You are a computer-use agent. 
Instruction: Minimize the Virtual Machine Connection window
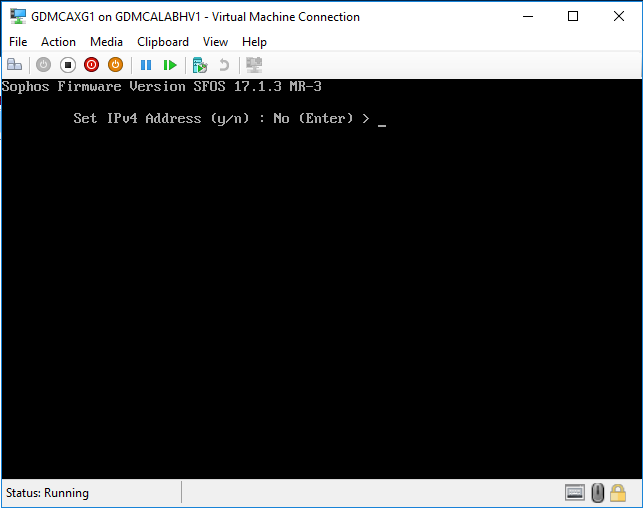coord(528,16)
